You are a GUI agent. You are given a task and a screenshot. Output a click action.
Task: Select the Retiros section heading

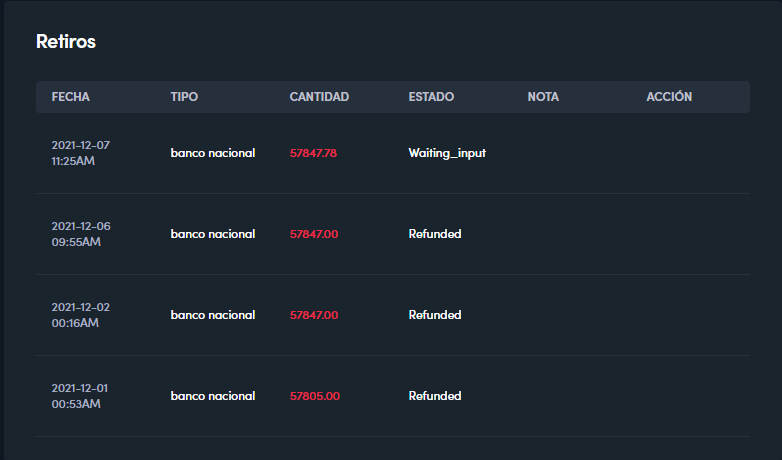click(66, 42)
